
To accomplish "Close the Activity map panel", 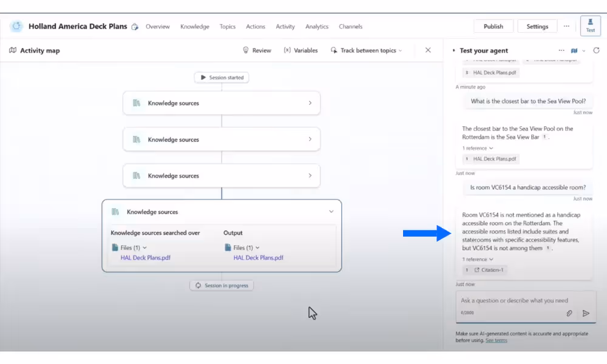I will point(428,50).
